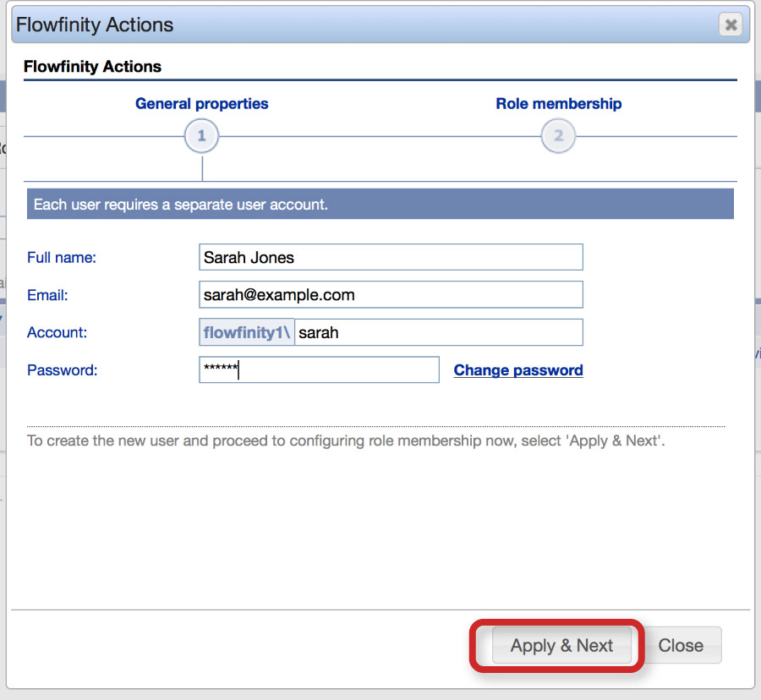Focus the Account field containing sarah
Screen dimensions: 761x700
(438, 332)
